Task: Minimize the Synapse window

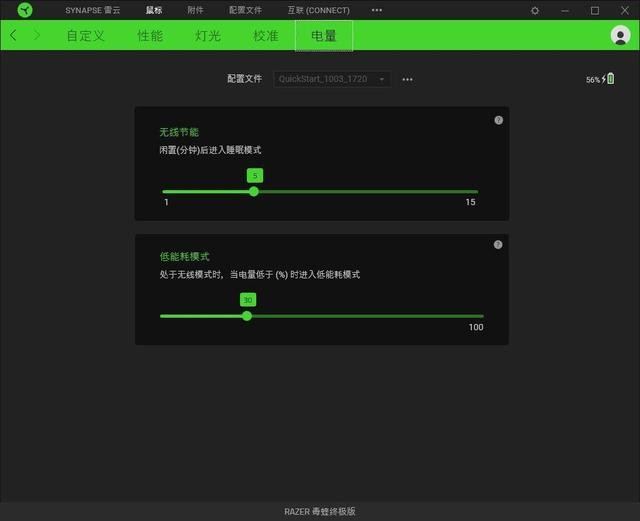Action: click(x=565, y=11)
